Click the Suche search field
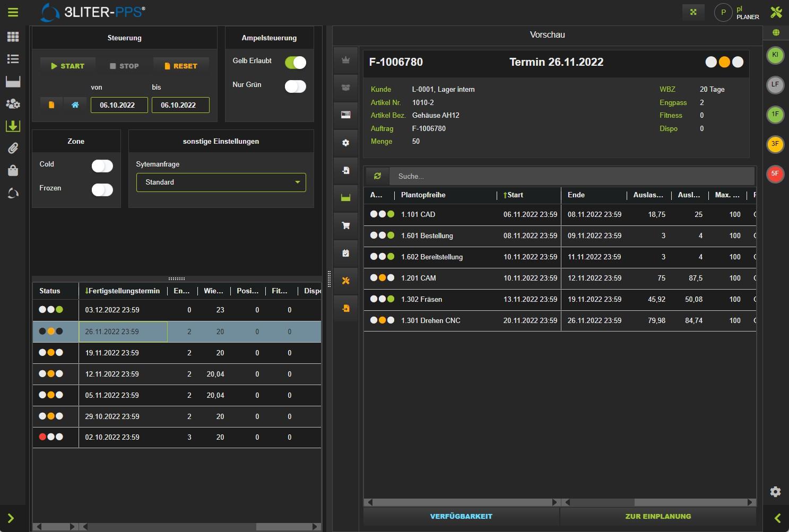The width and height of the screenshot is (789, 532). pyautogui.click(x=572, y=176)
